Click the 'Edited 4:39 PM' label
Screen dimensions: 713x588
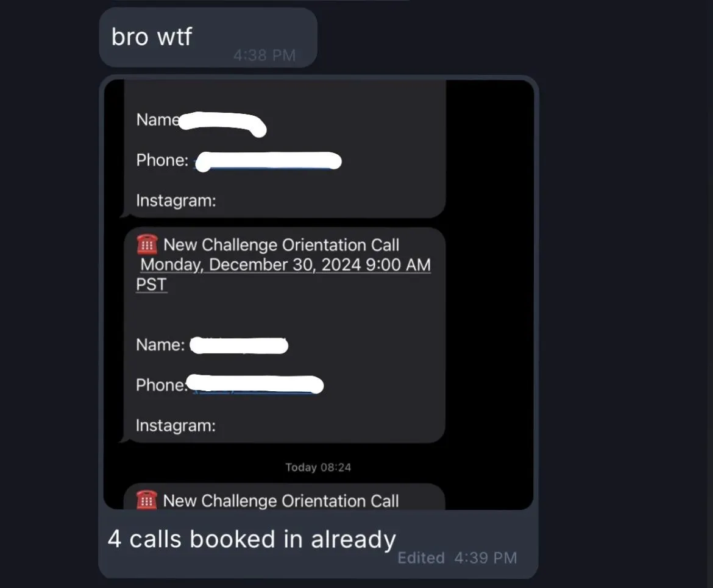point(457,558)
